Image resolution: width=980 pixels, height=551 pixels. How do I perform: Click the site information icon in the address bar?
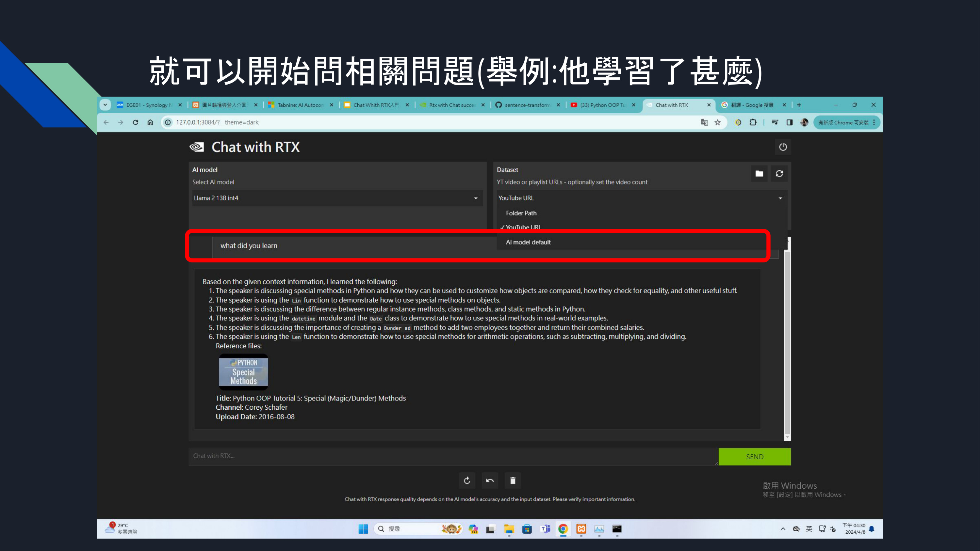tap(167, 122)
